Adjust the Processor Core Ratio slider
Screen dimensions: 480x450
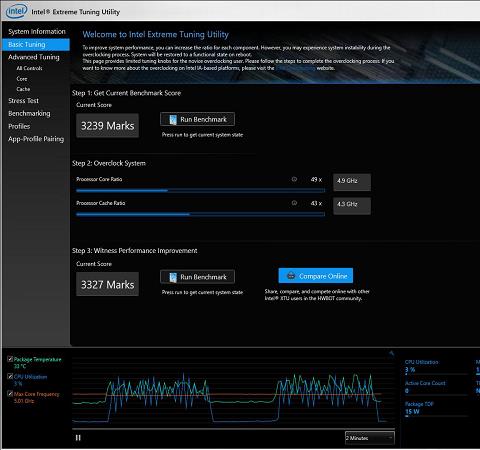pos(200,191)
